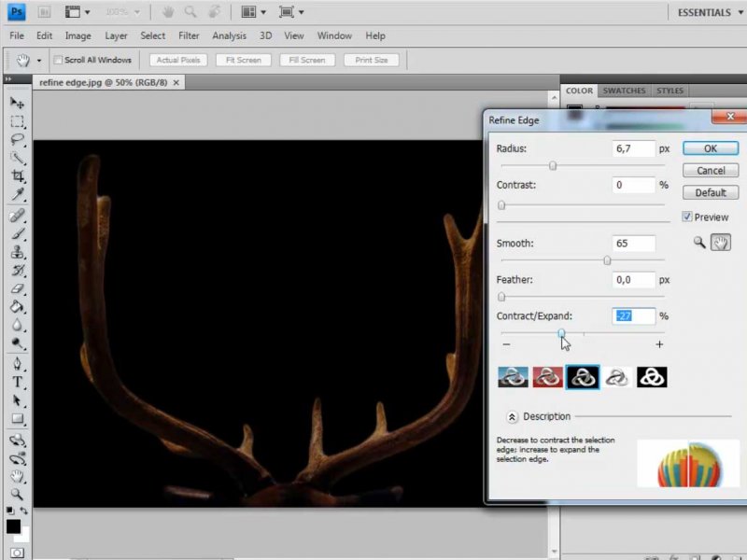Collapse the Description section
747x560 pixels.
[x=512, y=416]
